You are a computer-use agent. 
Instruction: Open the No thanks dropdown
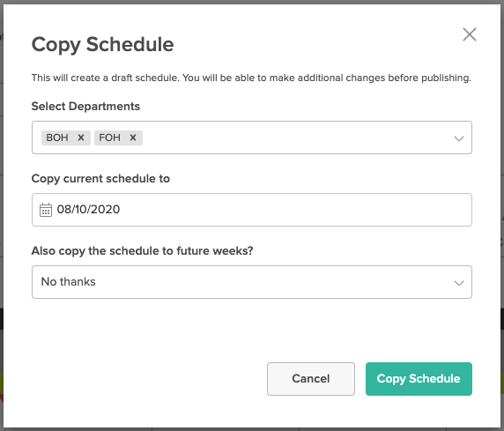(x=252, y=282)
